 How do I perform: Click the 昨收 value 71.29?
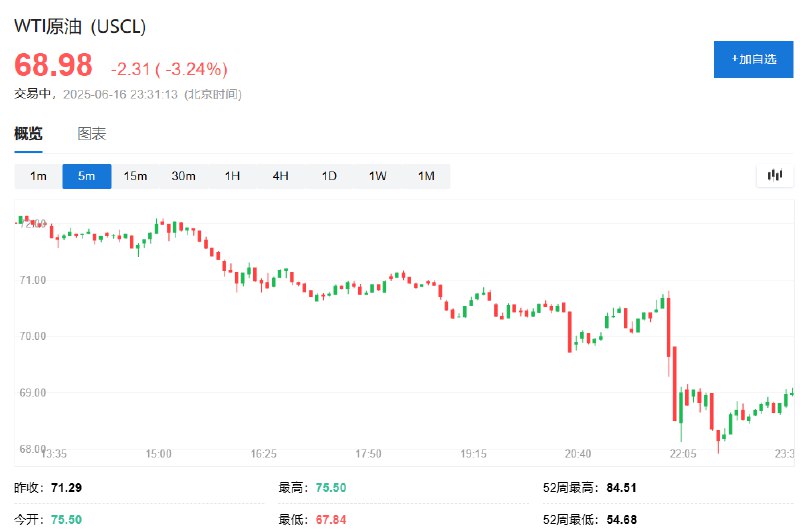click(66, 488)
